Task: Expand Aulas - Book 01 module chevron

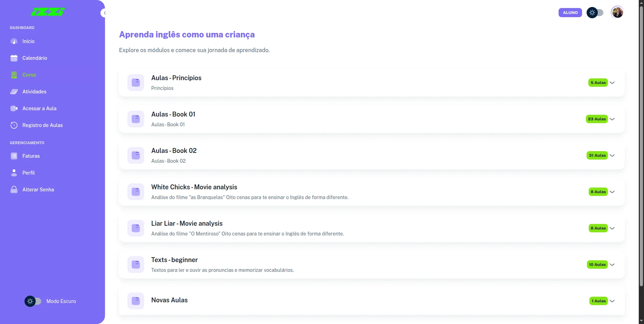Action: 612,119
